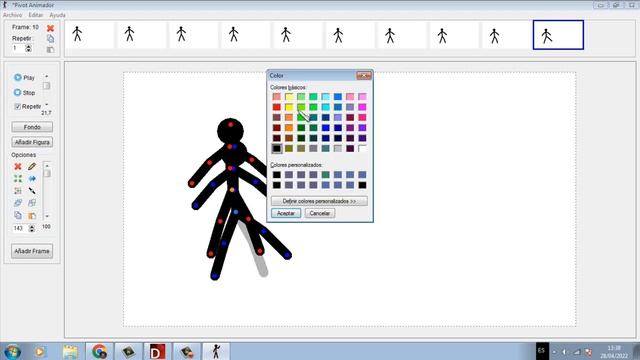The width and height of the screenshot is (640, 360).
Task: Click the copy frame icon under delete
Action: pyautogui.click(x=50, y=39)
